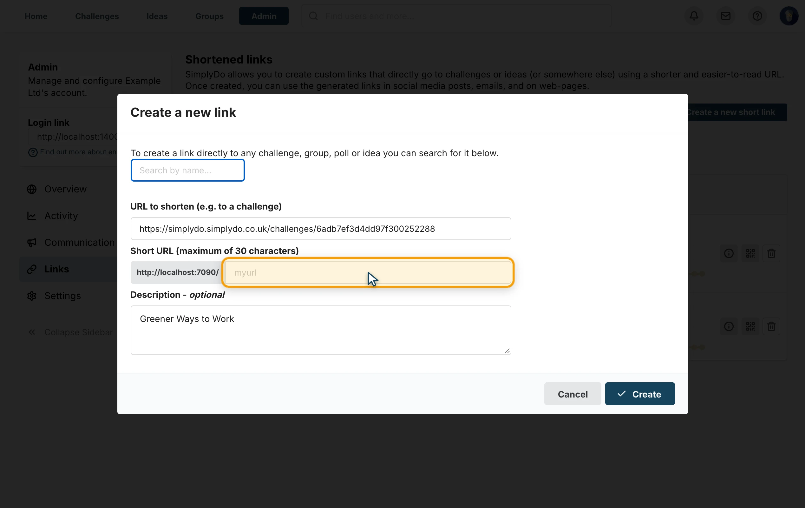812x508 pixels.
Task: Switch to the Ideas tab
Action: [157, 16]
